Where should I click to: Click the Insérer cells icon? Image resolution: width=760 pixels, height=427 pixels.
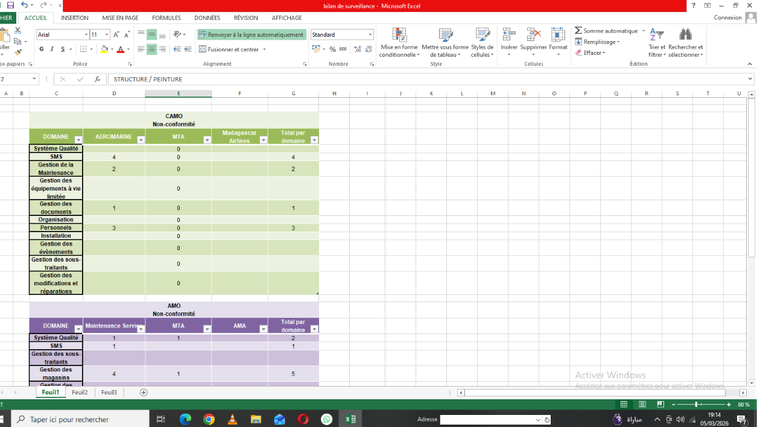tap(509, 36)
